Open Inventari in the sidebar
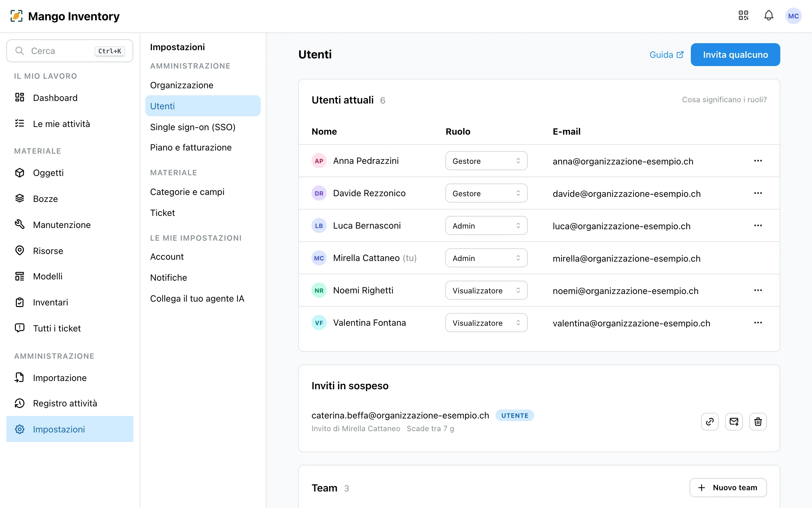This screenshot has width=812, height=508. tap(70, 302)
